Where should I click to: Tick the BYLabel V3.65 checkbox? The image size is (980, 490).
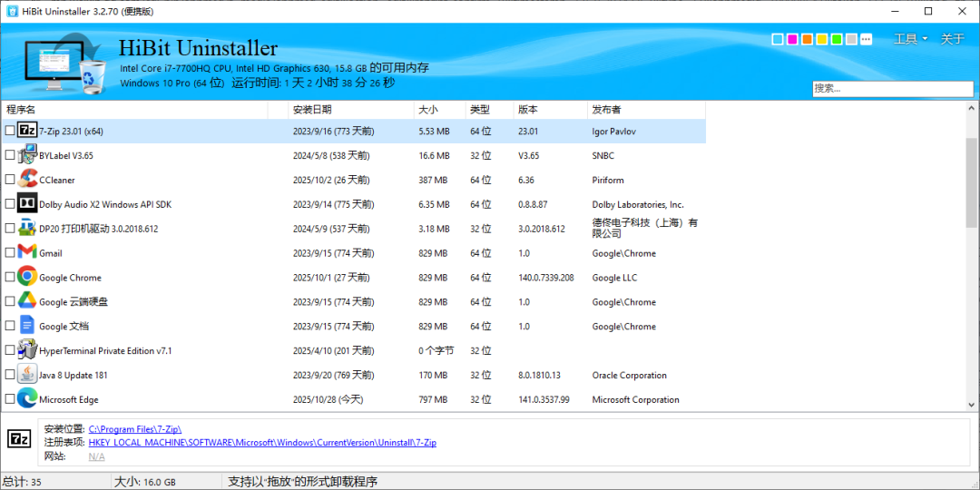coord(9,155)
